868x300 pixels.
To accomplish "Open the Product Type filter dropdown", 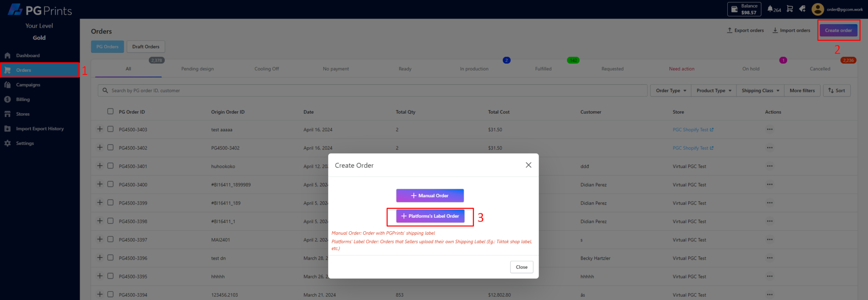I will click(x=714, y=91).
